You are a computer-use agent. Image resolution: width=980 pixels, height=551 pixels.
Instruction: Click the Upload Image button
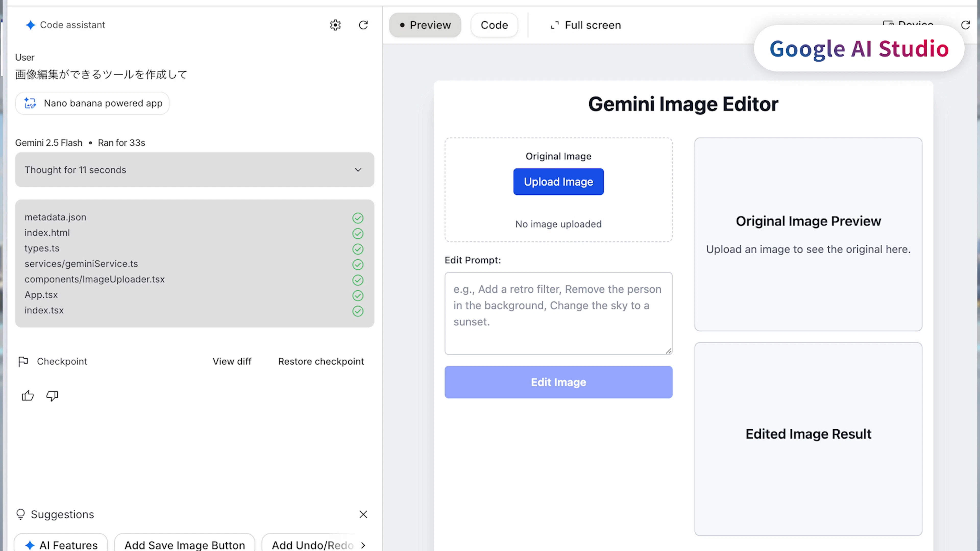pos(558,182)
